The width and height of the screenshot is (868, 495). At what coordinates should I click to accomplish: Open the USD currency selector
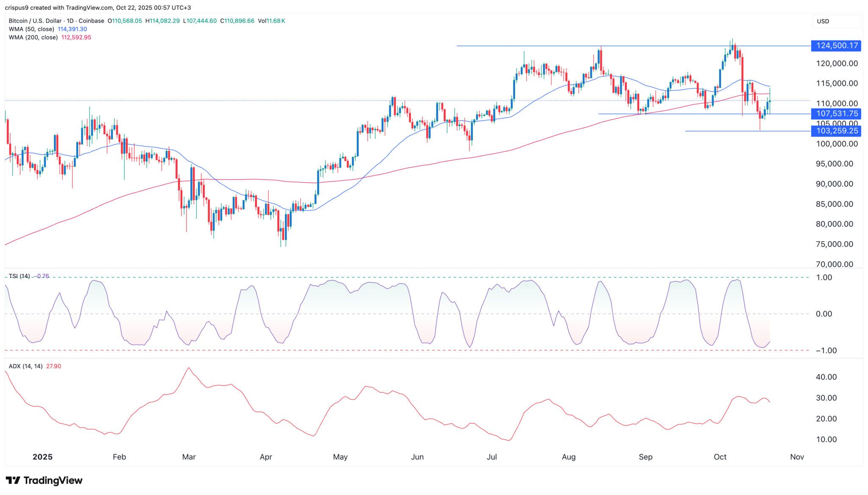tap(836, 21)
